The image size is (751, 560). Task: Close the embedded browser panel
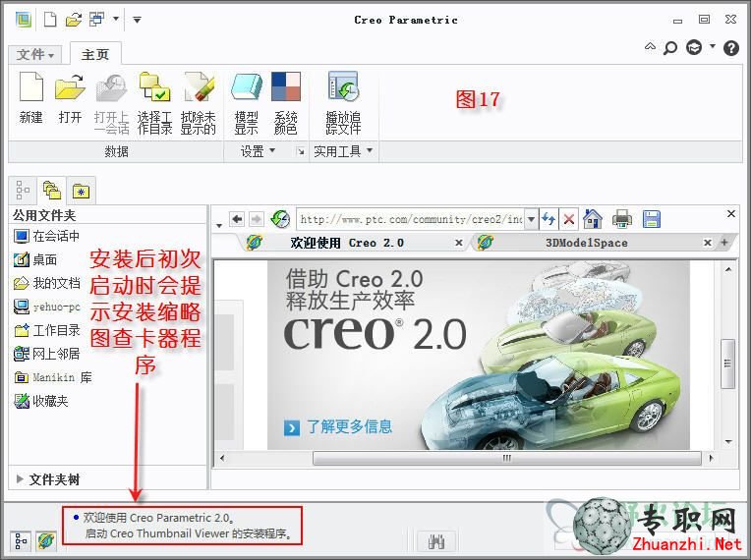tap(731, 213)
